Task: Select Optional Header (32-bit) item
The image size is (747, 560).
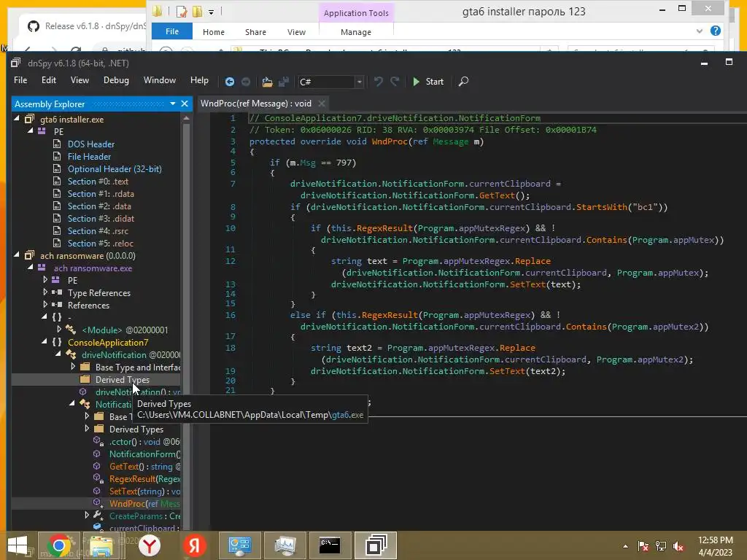Action: [x=115, y=169]
